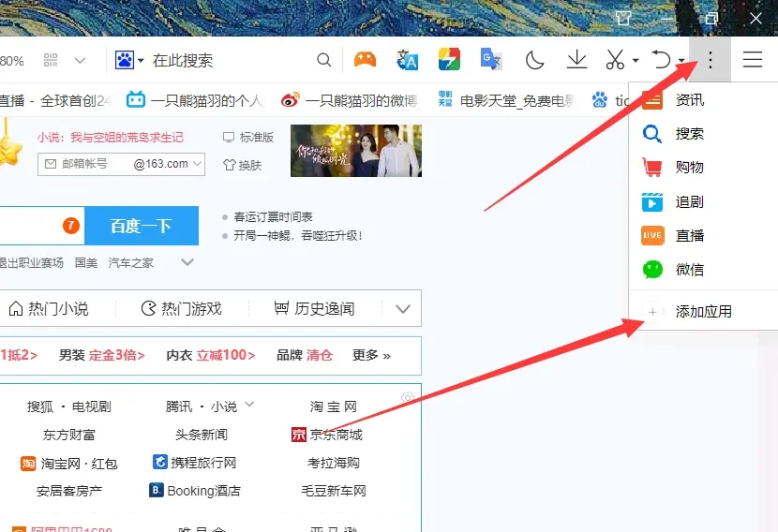778x532 pixels.
Task: Open 开局一神鲲，吞噬狂升级 link
Action: pos(298,235)
